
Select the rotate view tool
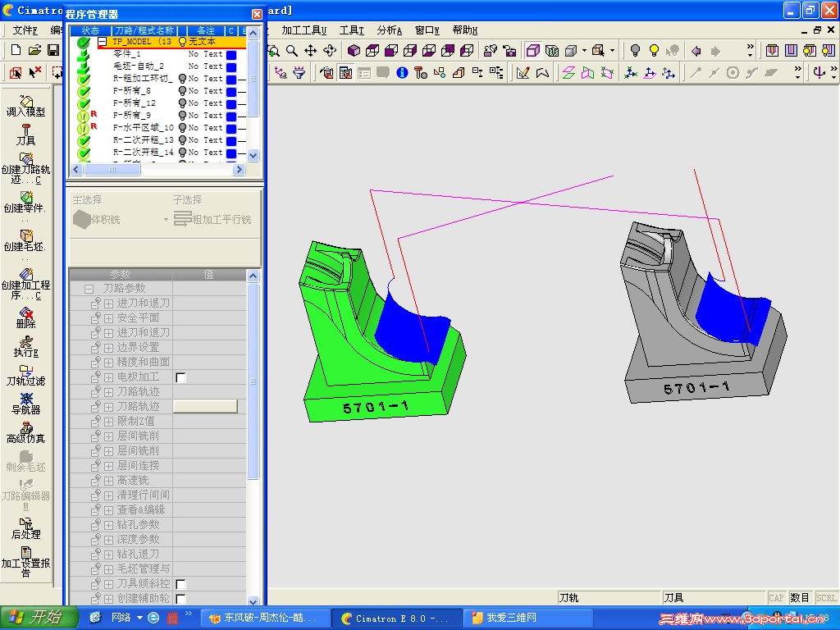330,51
